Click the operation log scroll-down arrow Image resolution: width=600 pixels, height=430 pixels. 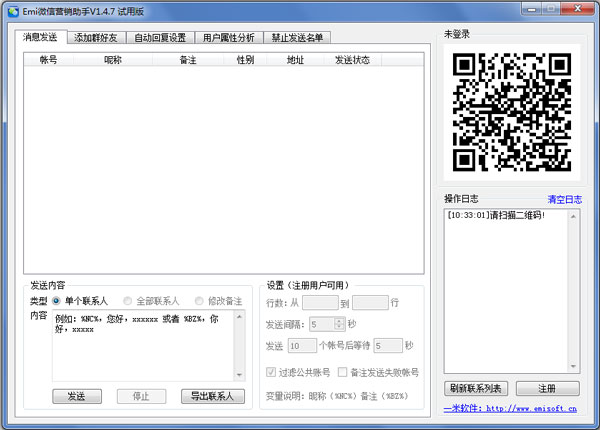(x=573, y=366)
